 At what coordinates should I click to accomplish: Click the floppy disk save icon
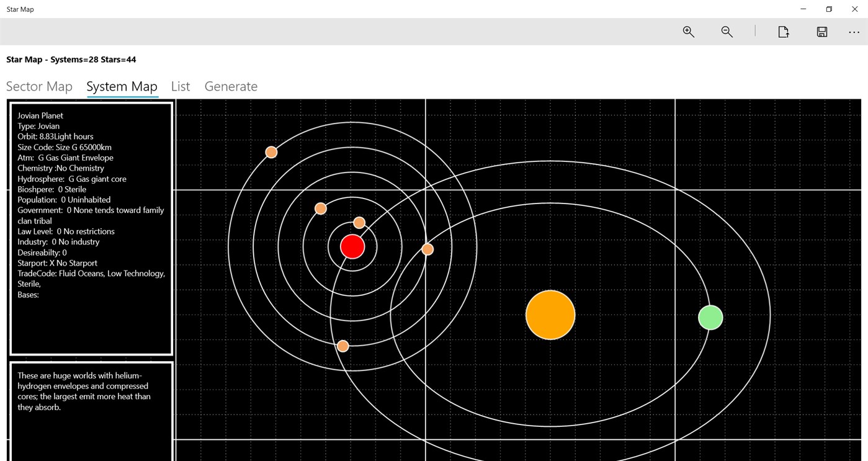pyautogui.click(x=821, y=32)
